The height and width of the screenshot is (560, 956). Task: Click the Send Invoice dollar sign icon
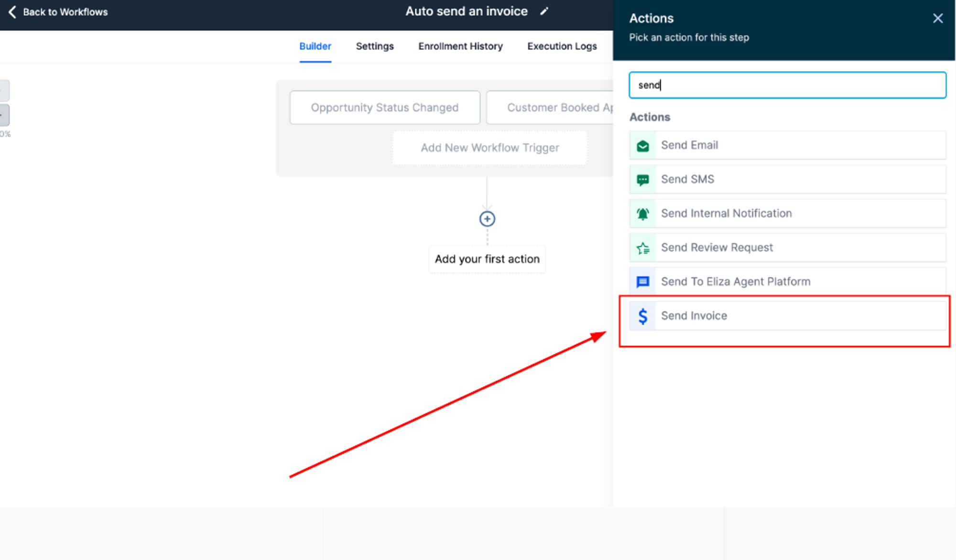[x=643, y=316]
